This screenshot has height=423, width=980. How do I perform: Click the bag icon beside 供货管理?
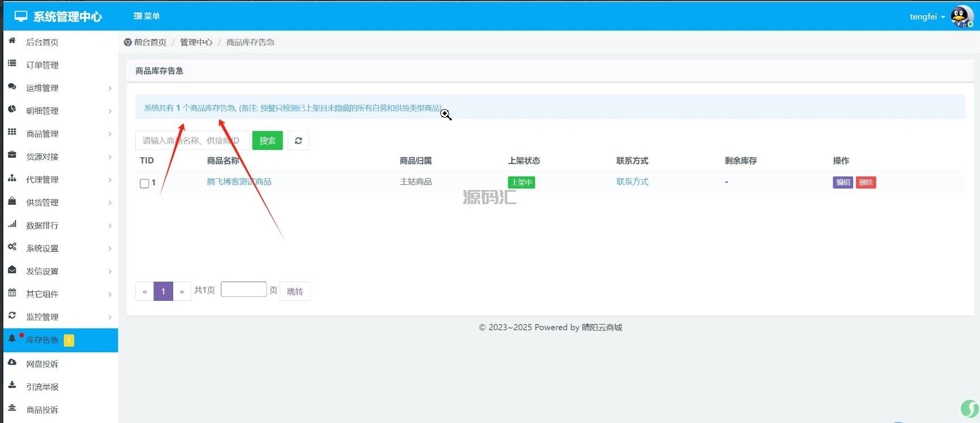tap(12, 201)
